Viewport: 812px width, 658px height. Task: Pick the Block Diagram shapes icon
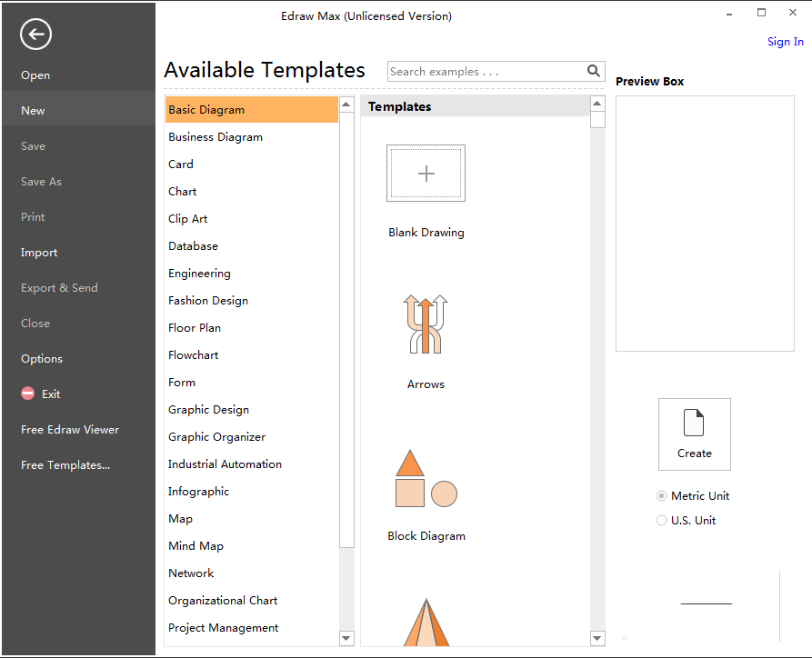click(x=426, y=478)
